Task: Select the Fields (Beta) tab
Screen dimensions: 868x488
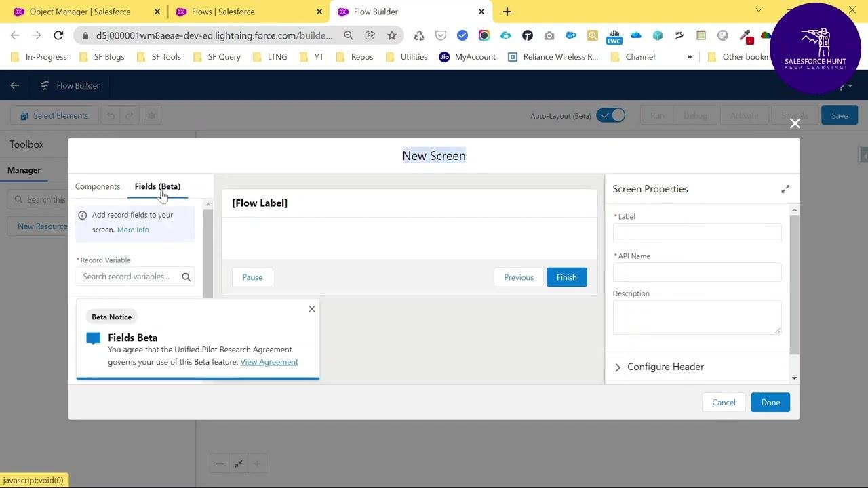Action: 157,186
